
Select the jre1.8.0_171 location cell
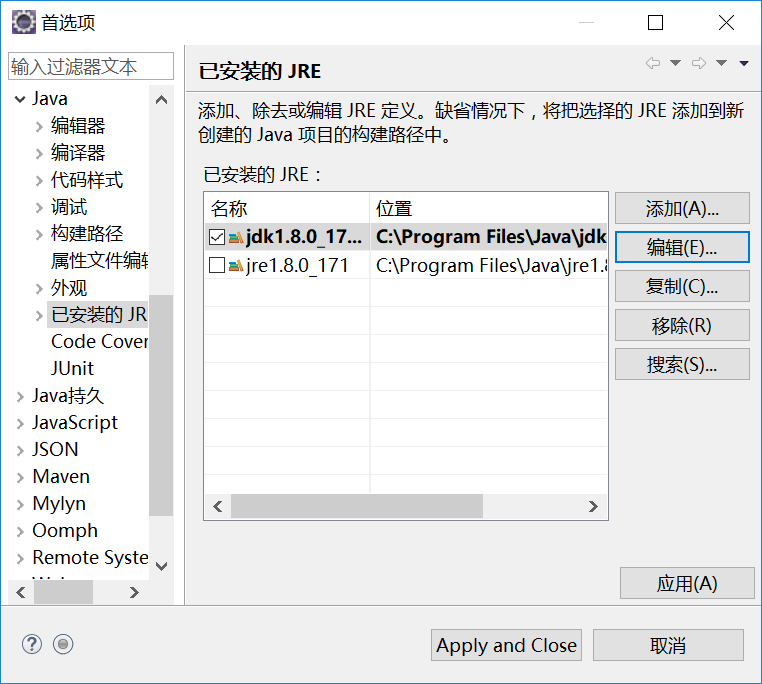pyautogui.click(x=489, y=265)
